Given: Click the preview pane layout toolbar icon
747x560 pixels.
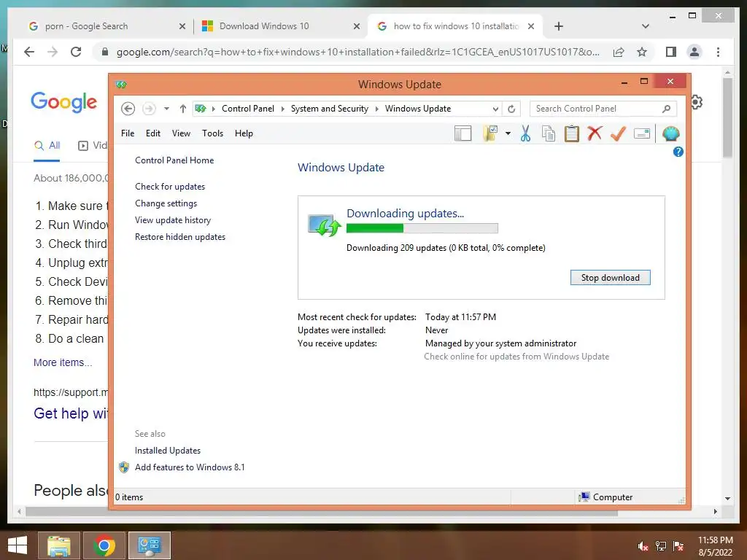Looking at the screenshot, I should tap(462, 134).
